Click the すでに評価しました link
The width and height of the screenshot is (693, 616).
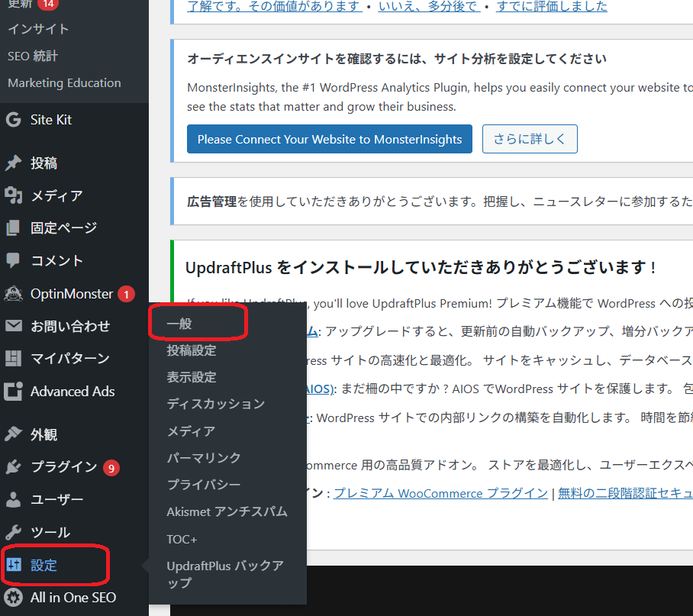(x=552, y=6)
